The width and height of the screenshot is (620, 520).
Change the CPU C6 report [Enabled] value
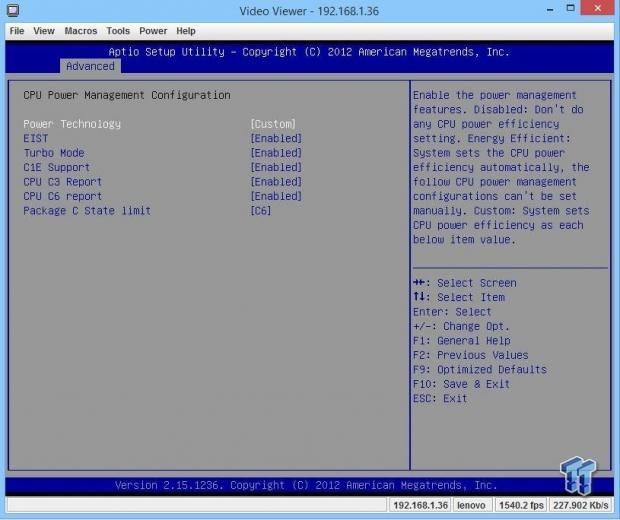(x=276, y=196)
